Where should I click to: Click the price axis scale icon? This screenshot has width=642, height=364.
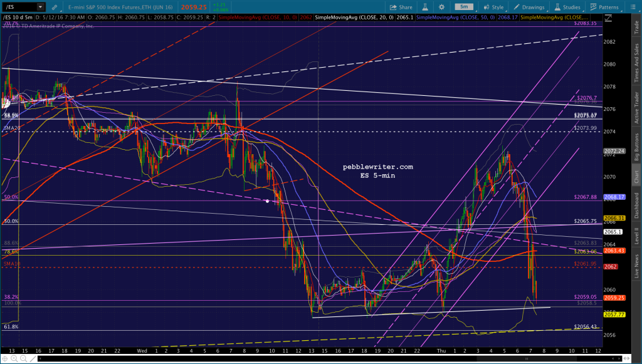tap(608, 18)
